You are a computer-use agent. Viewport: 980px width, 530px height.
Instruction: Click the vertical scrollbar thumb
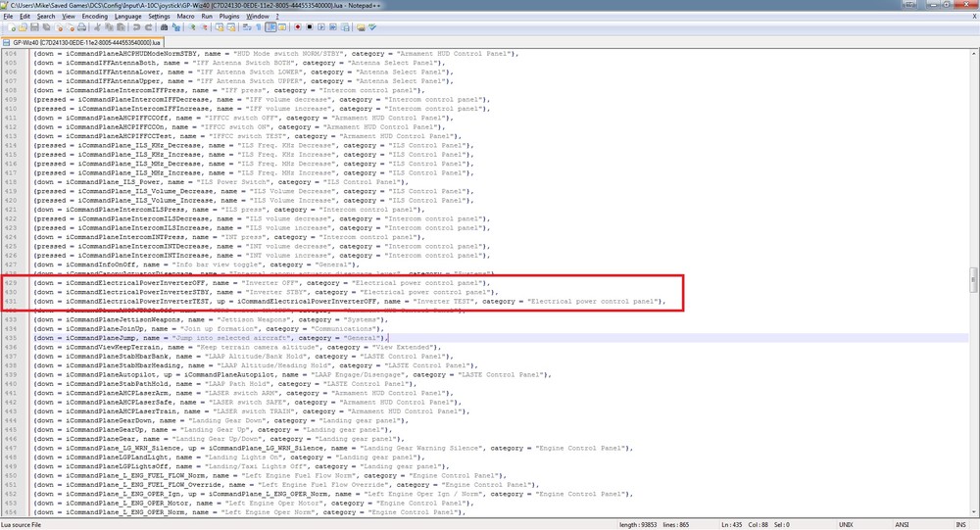point(973,279)
